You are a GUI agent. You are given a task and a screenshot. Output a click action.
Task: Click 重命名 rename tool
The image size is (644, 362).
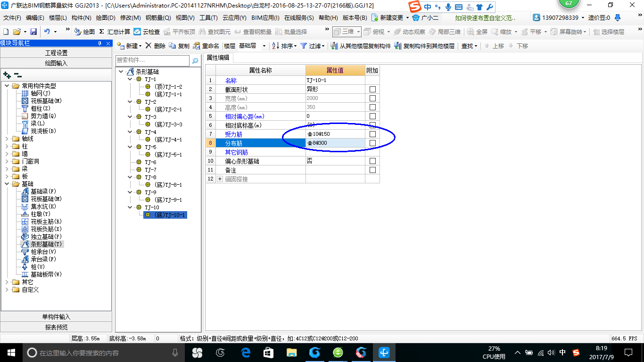click(206, 46)
